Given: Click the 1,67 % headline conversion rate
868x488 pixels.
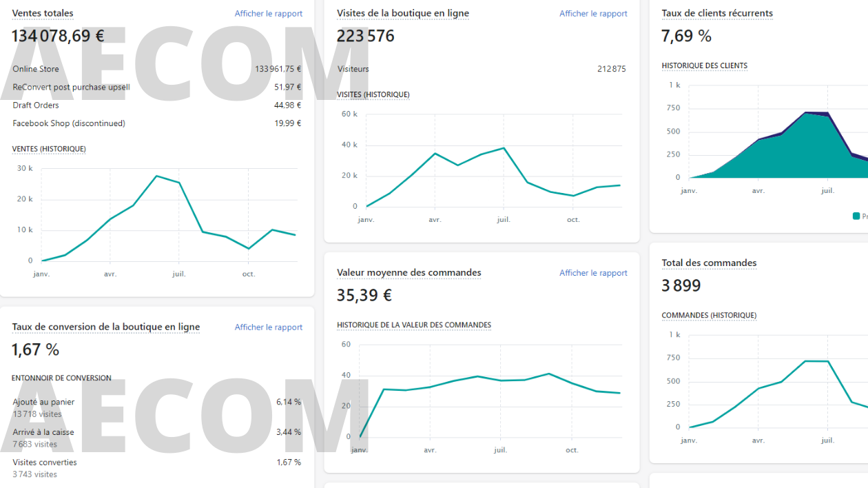Looking at the screenshot, I should click(35, 350).
